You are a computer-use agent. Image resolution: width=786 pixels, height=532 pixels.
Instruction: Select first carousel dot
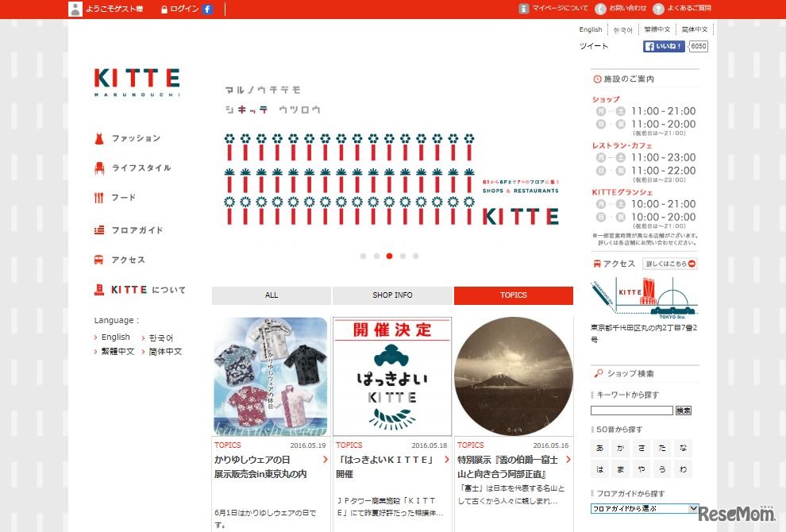coord(363,256)
